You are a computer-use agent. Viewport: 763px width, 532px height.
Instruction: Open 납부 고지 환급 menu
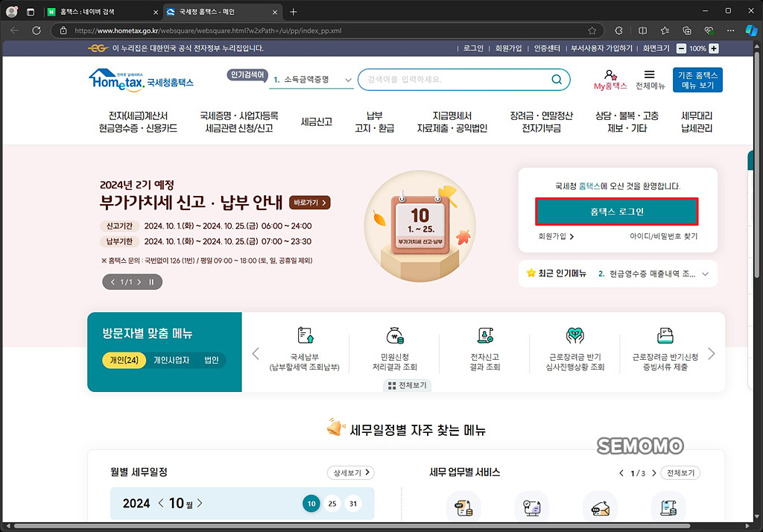coord(374,121)
